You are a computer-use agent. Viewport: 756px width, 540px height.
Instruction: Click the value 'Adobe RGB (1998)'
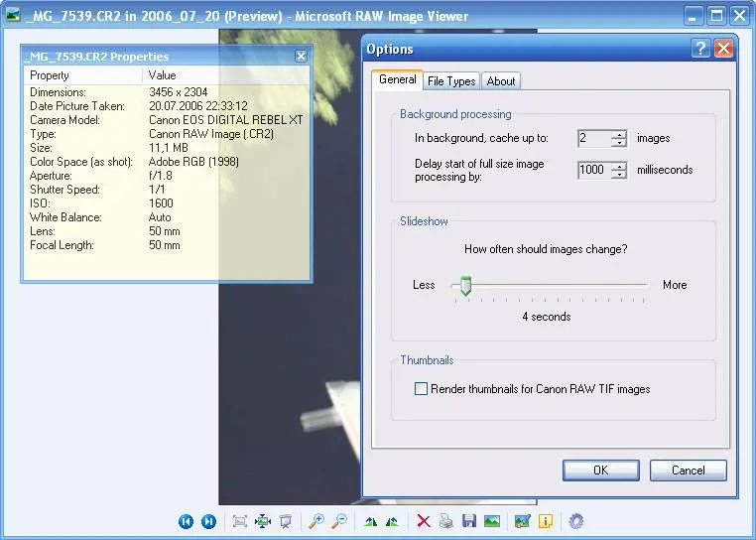click(x=193, y=162)
